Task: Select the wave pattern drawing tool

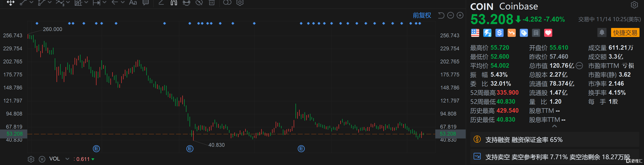Action: tap(60, 3)
